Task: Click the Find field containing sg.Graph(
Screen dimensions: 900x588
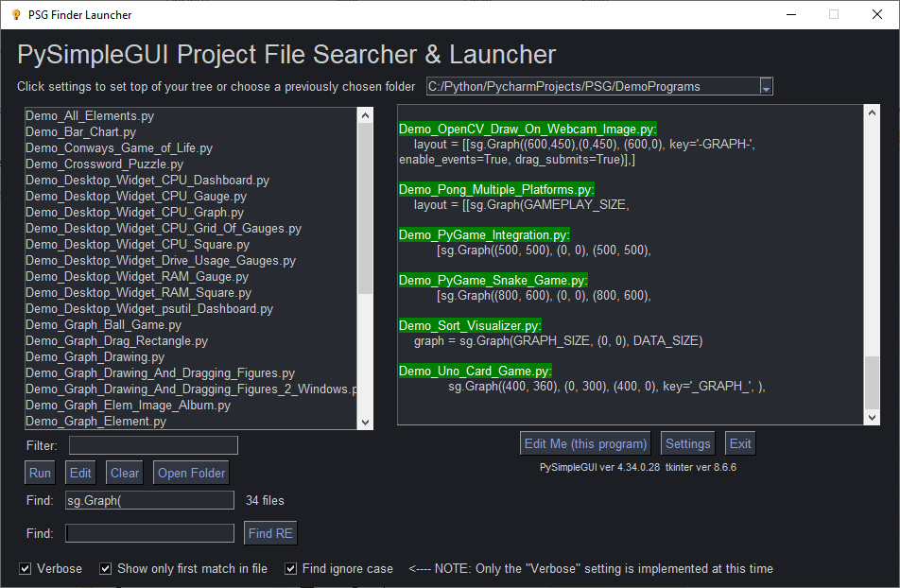Action: (149, 500)
